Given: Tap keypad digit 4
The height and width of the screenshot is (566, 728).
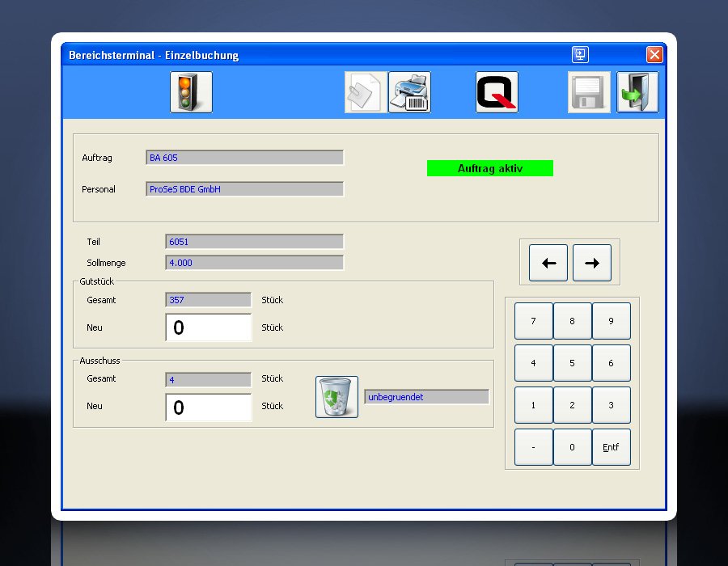Looking at the screenshot, I should tap(534, 363).
